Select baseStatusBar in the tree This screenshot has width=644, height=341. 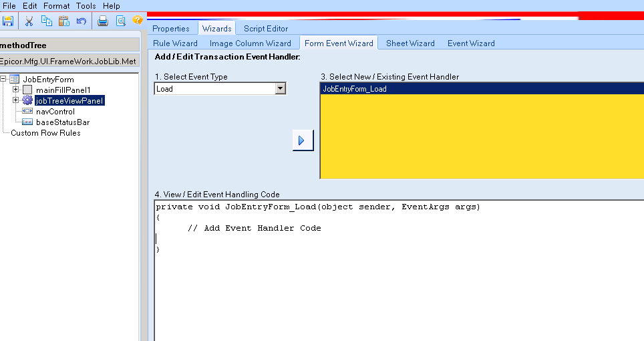pyautogui.click(x=63, y=122)
